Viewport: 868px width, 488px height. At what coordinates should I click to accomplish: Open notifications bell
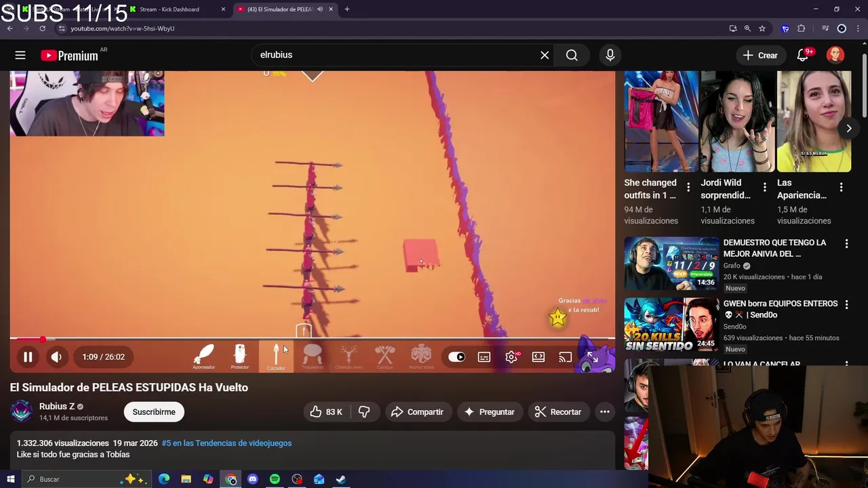803,56
